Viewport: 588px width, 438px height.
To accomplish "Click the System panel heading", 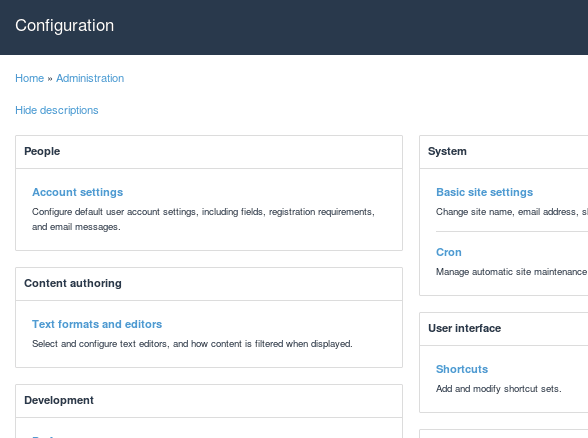I will point(447,151).
